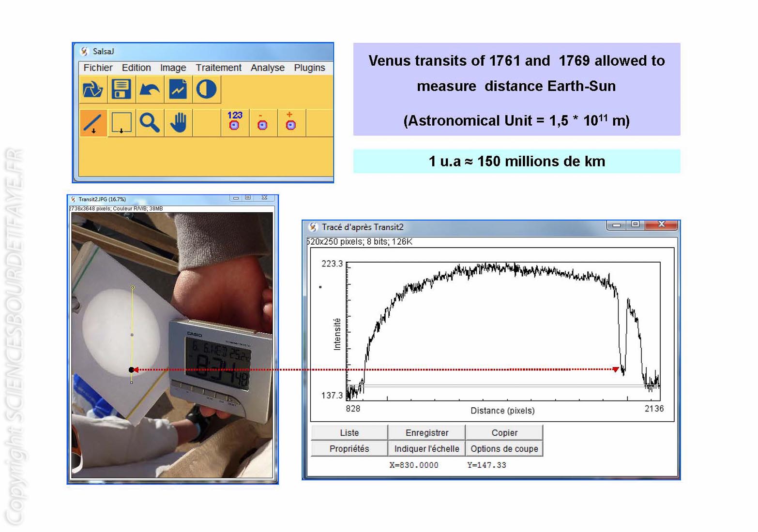Click the sun disc in Transit2.JPG
This screenshot has height=532, width=758.
(x=120, y=333)
